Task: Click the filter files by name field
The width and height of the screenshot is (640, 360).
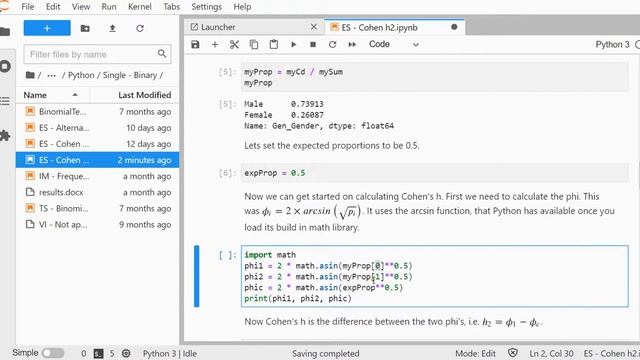Action: click(97, 54)
